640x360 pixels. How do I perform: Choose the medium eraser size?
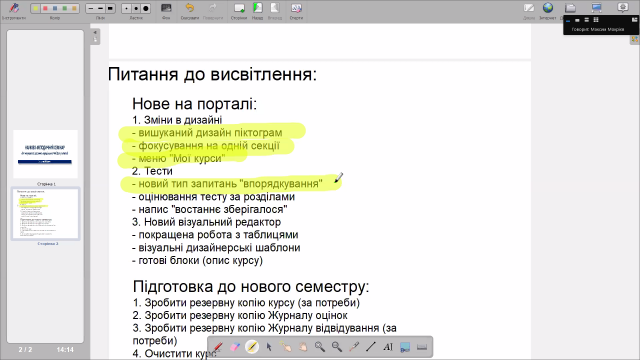[x=136, y=9]
